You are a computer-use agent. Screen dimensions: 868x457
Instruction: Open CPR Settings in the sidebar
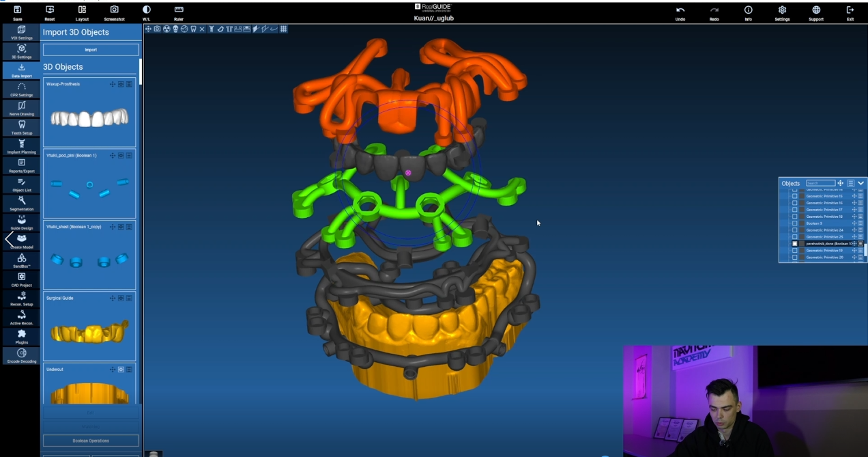(x=21, y=89)
